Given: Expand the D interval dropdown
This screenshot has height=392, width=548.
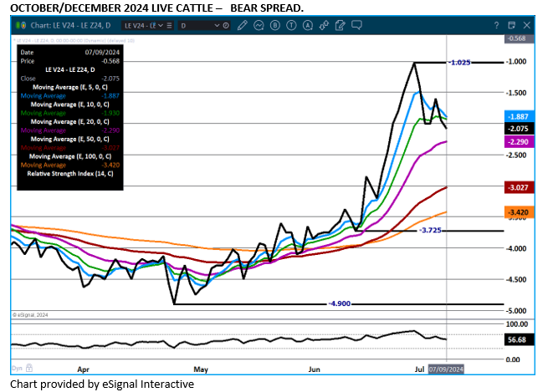Looking at the screenshot, I should tap(216, 26).
